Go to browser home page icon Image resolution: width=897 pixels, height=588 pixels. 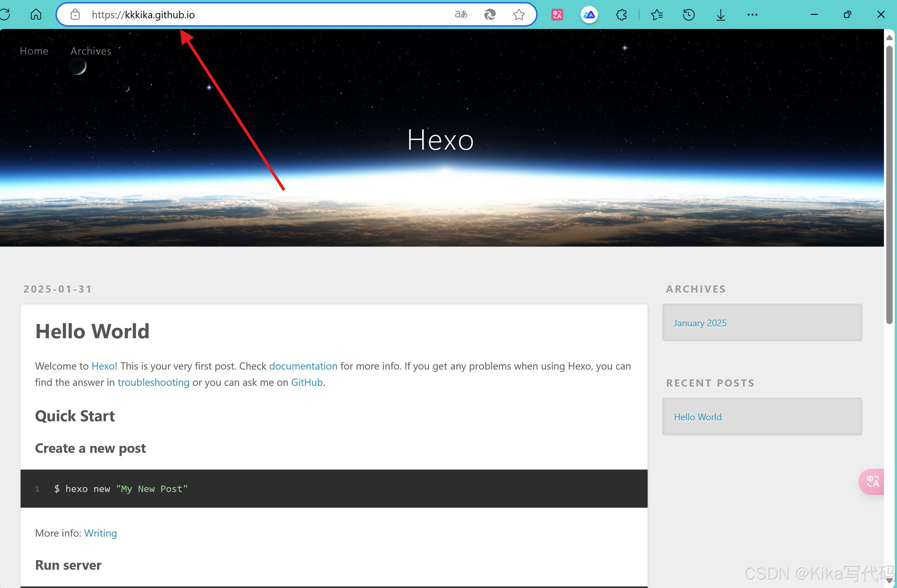pyautogui.click(x=36, y=15)
